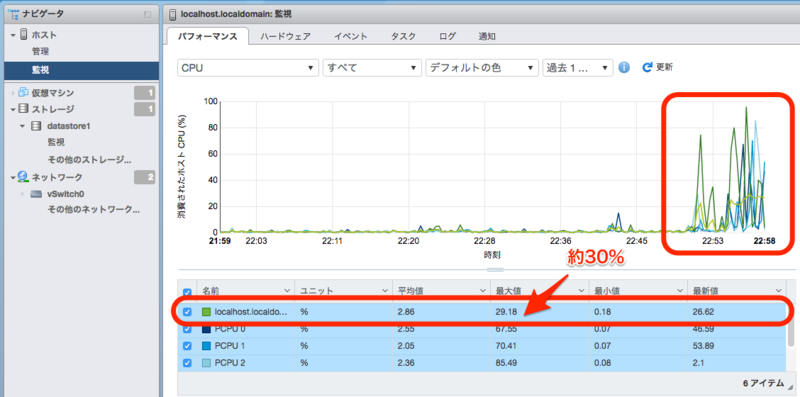Screen dimensions: 800x397
Task: Click the Virtual Machines icon in the navigator
Action: tap(23, 92)
